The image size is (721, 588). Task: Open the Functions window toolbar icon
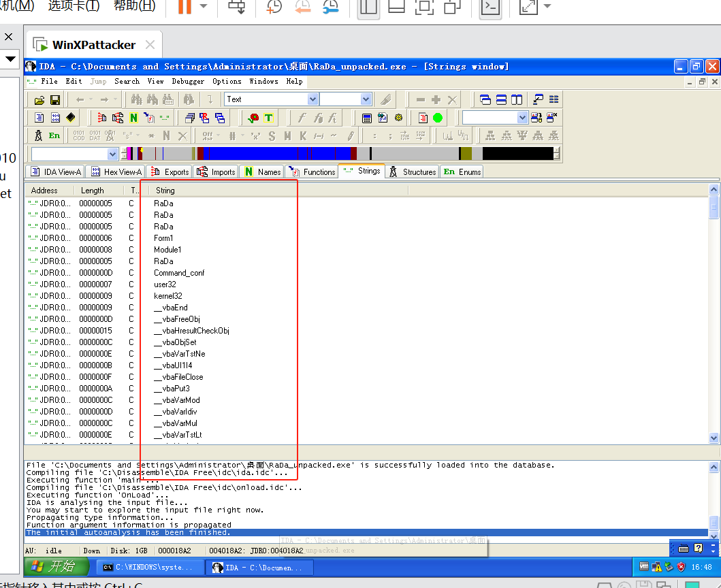point(149,118)
